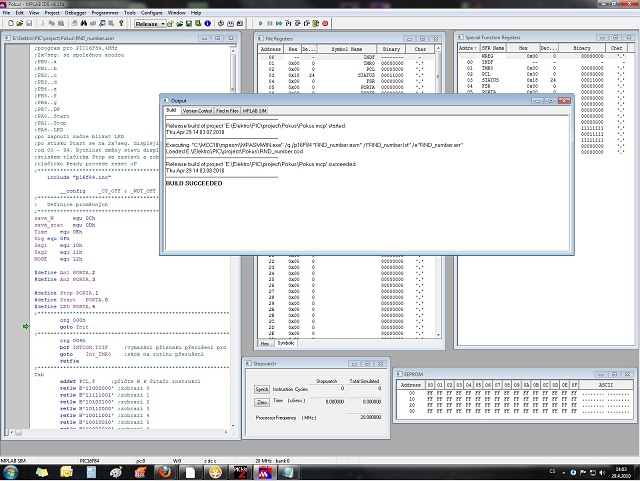Click the Run debugger icon

[260, 23]
